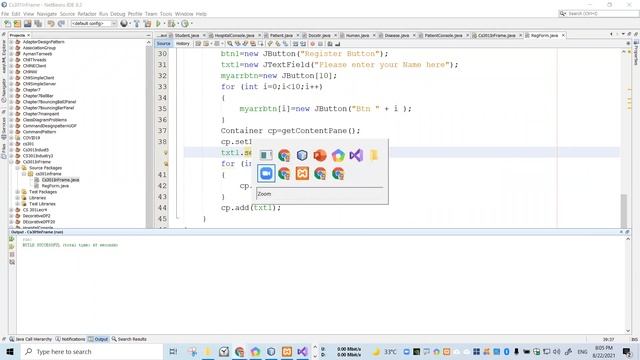Open Visual Studio from the Windows taskbar
The height and width of the screenshot is (360, 640).
tap(302, 351)
